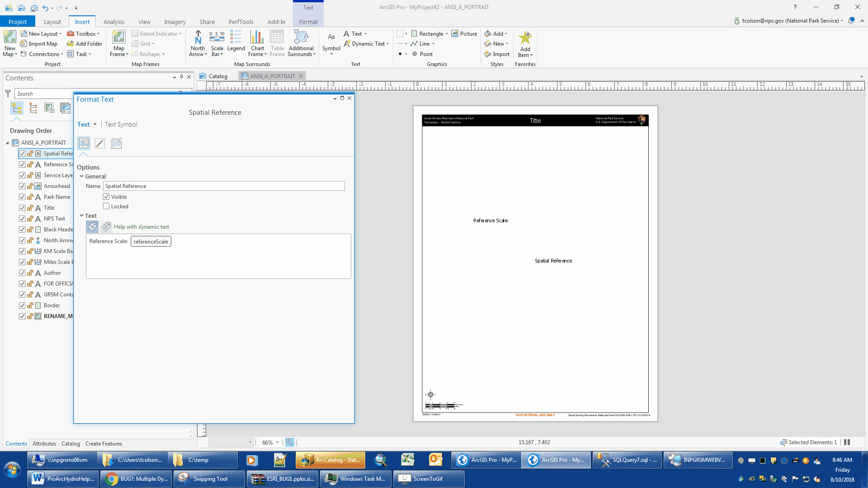The height and width of the screenshot is (488, 868).
Task: Switch to the Text Symbol section
Action: pyautogui.click(x=121, y=124)
